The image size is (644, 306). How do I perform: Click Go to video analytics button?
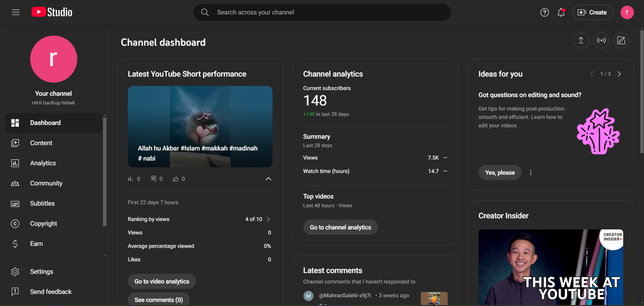click(x=162, y=281)
